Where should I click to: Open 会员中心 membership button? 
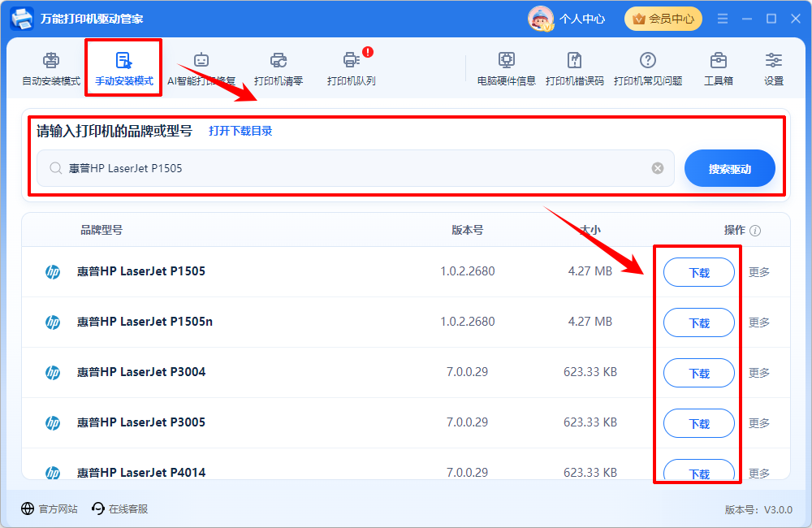pos(663,19)
